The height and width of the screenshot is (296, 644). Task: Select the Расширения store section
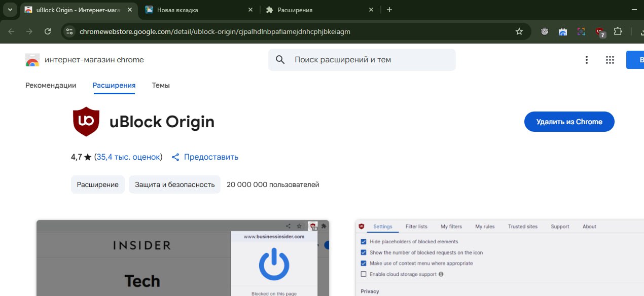coord(114,85)
